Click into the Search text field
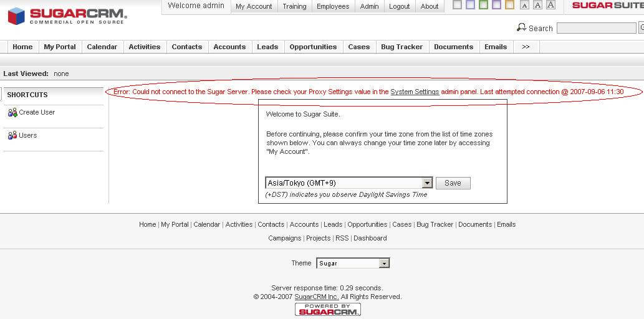Viewport: 644px width, 319px height. 596,28
